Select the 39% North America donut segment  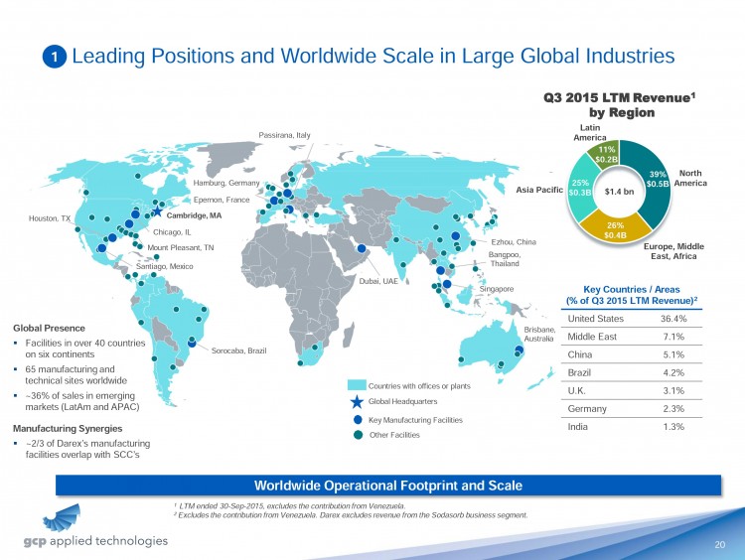tap(654, 177)
